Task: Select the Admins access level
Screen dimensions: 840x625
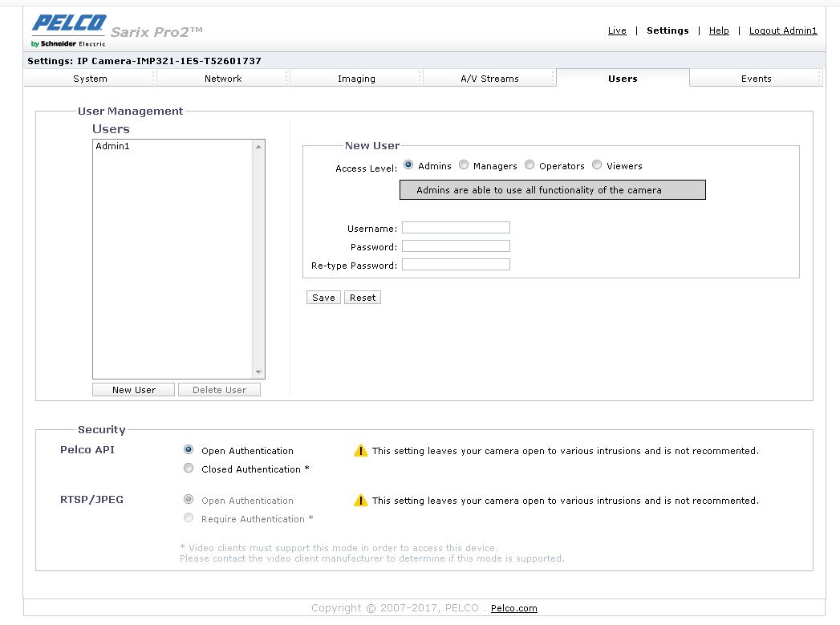Action: click(408, 164)
